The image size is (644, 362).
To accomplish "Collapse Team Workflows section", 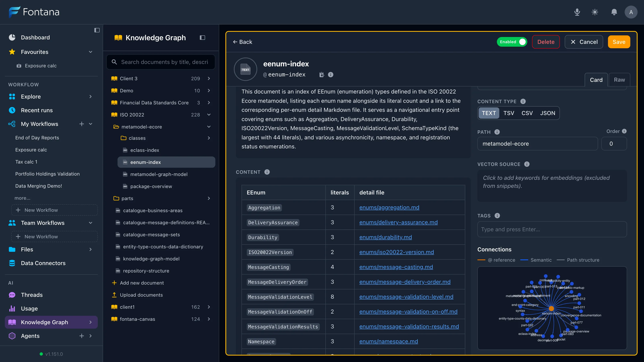I will [x=91, y=223].
